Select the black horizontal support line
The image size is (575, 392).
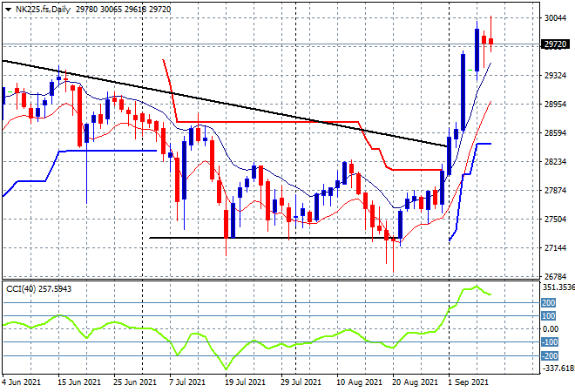click(x=274, y=238)
